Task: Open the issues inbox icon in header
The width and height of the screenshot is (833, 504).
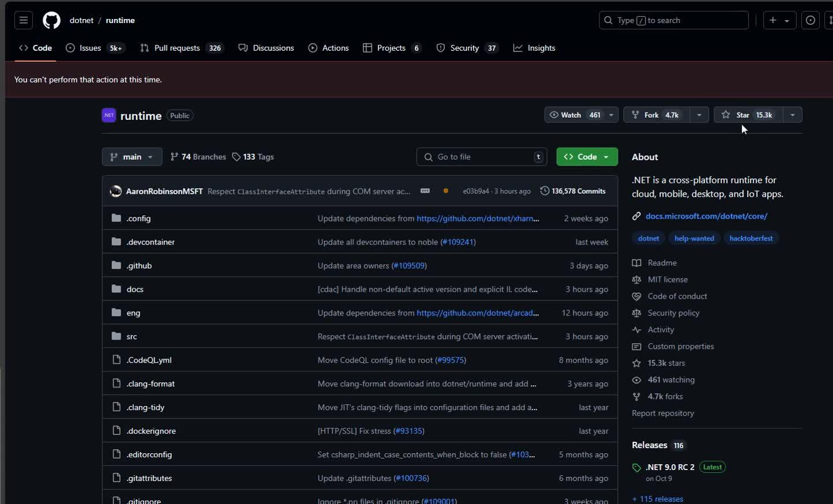Action: click(x=811, y=20)
